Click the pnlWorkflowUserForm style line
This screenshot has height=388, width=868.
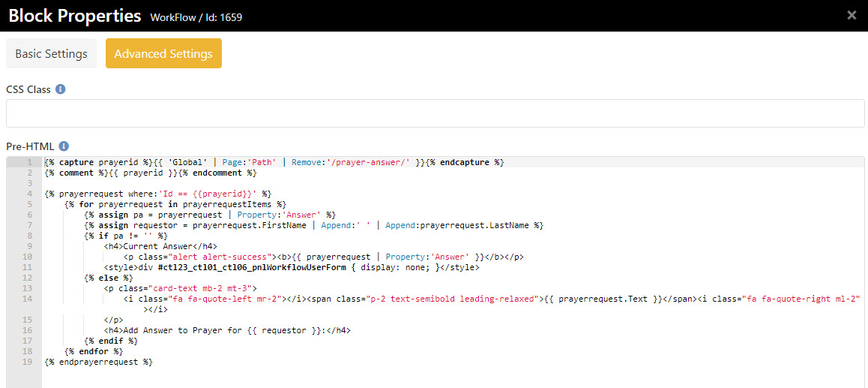(x=291, y=267)
